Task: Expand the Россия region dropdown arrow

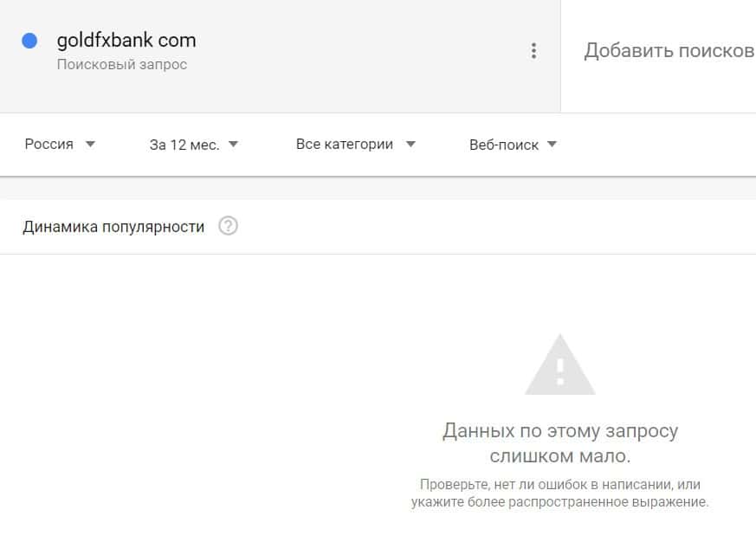Action: pos(90,144)
